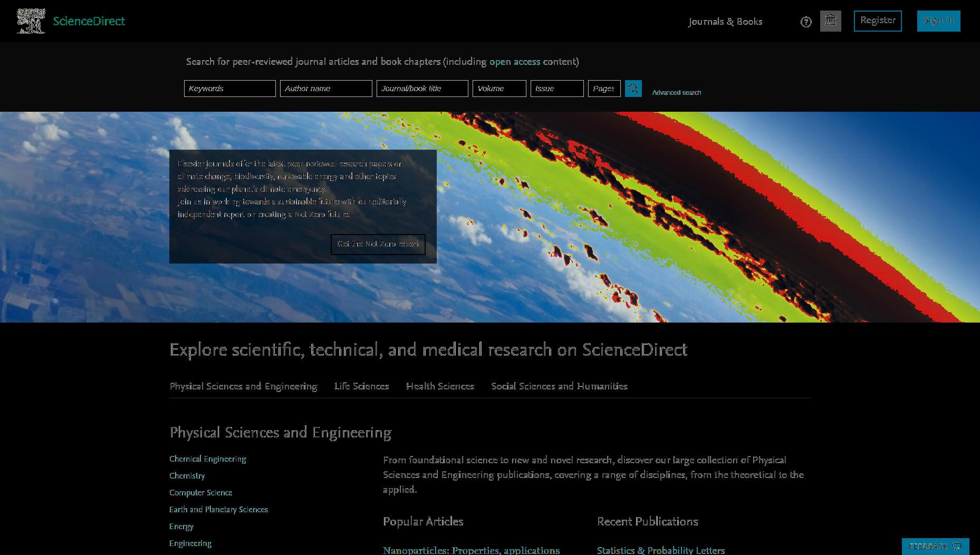Select Social Sciences and Humanities tab
The height and width of the screenshot is (555, 980).
pyautogui.click(x=560, y=386)
